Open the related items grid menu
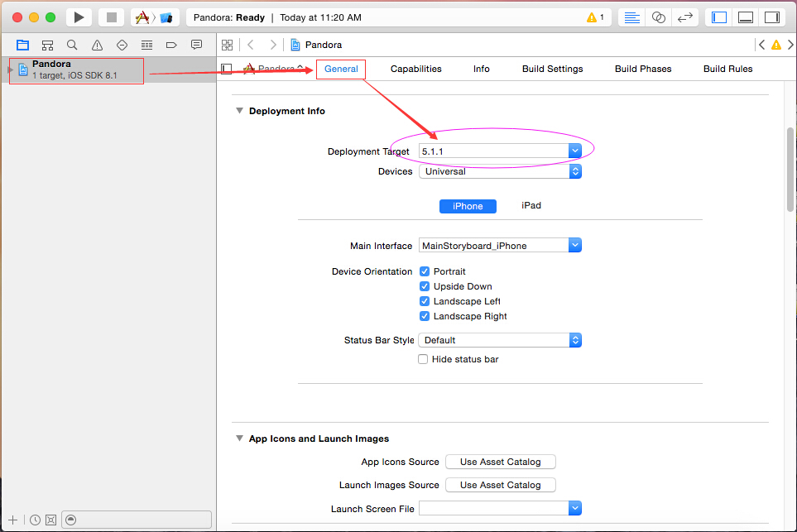The width and height of the screenshot is (797, 532). (228, 45)
